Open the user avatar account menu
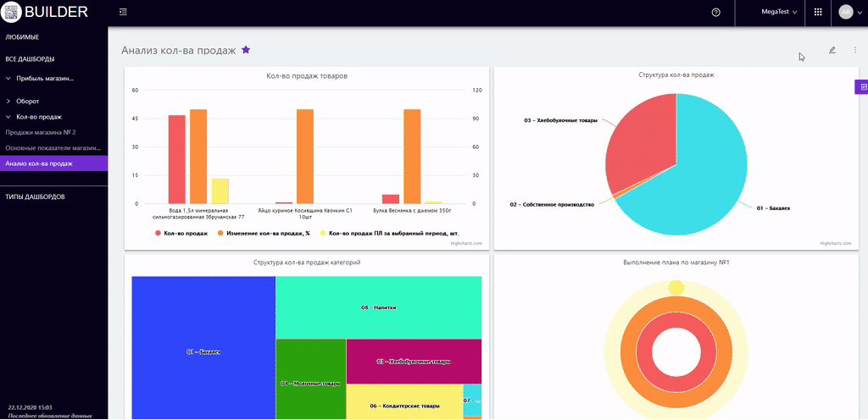868x420 pixels. pyautogui.click(x=849, y=12)
